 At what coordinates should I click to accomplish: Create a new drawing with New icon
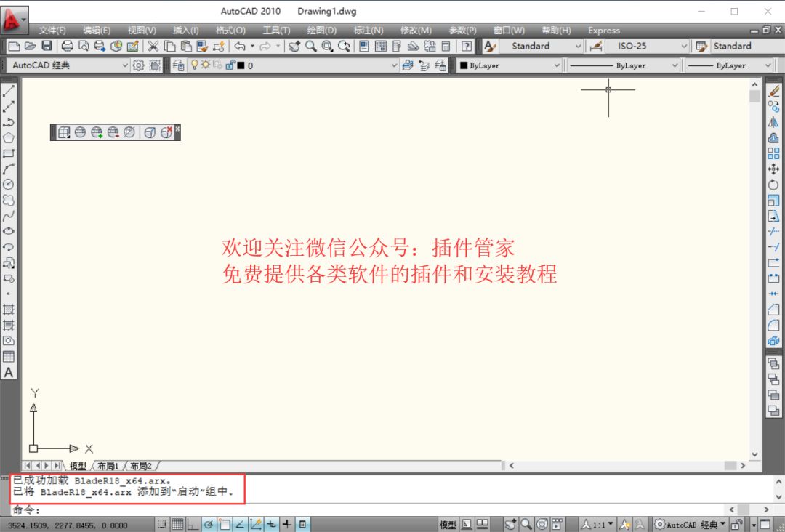[14, 46]
